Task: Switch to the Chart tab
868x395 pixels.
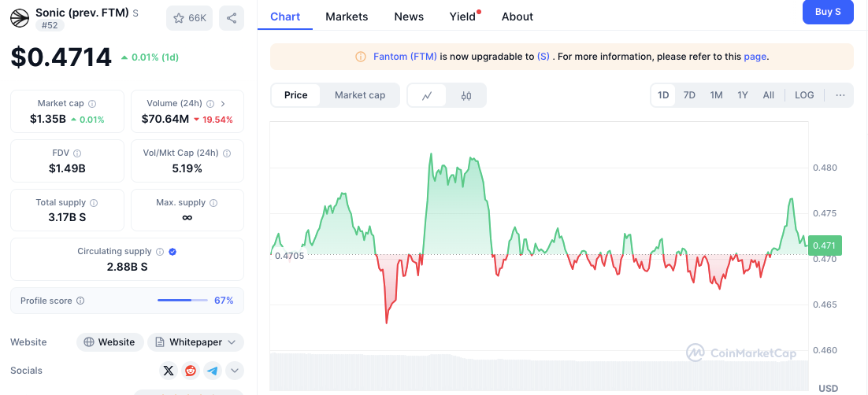Action: tap(285, 17)
